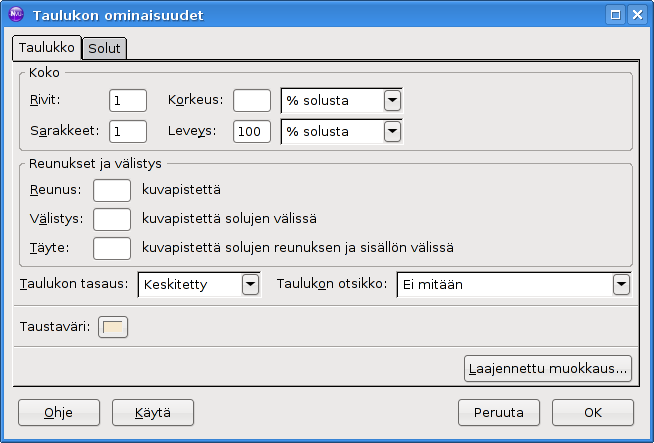Click the Leveys value field
The height and width of the screenshot is (443, 654).
pos(252,131)
